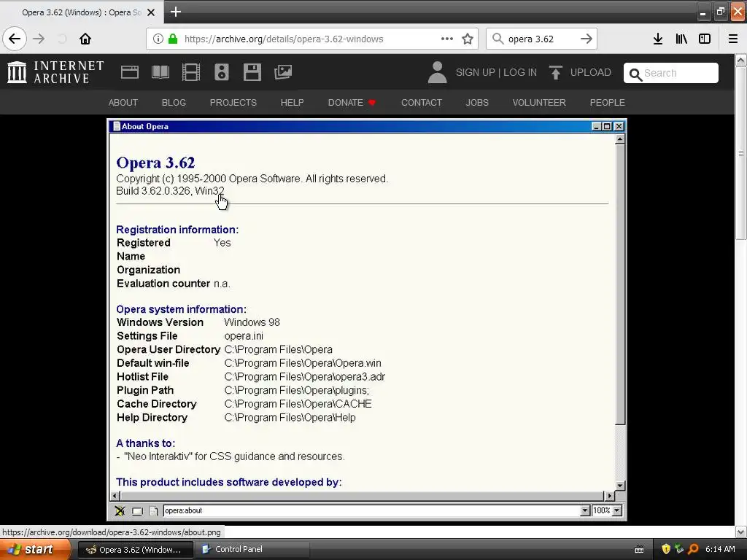Open the JOBS menu item
747x560 pixels.
(x=477, y=102)
